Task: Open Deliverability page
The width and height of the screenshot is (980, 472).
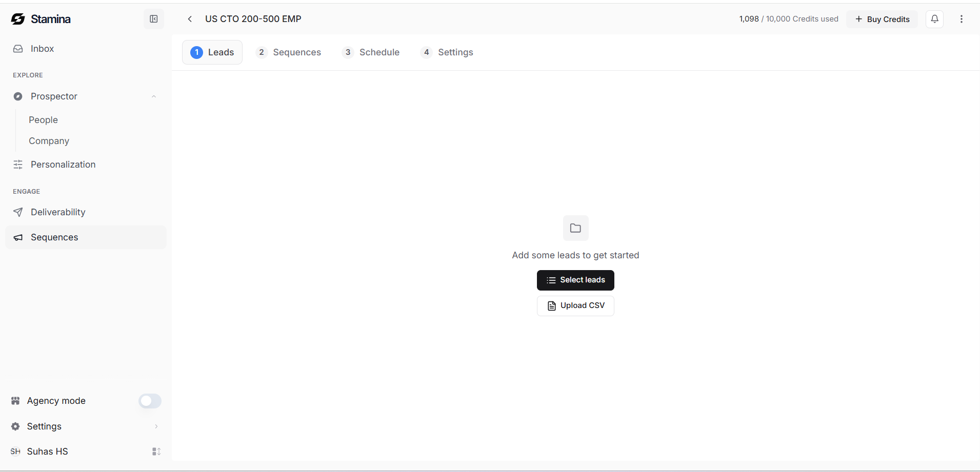Action: pos(86,212)
